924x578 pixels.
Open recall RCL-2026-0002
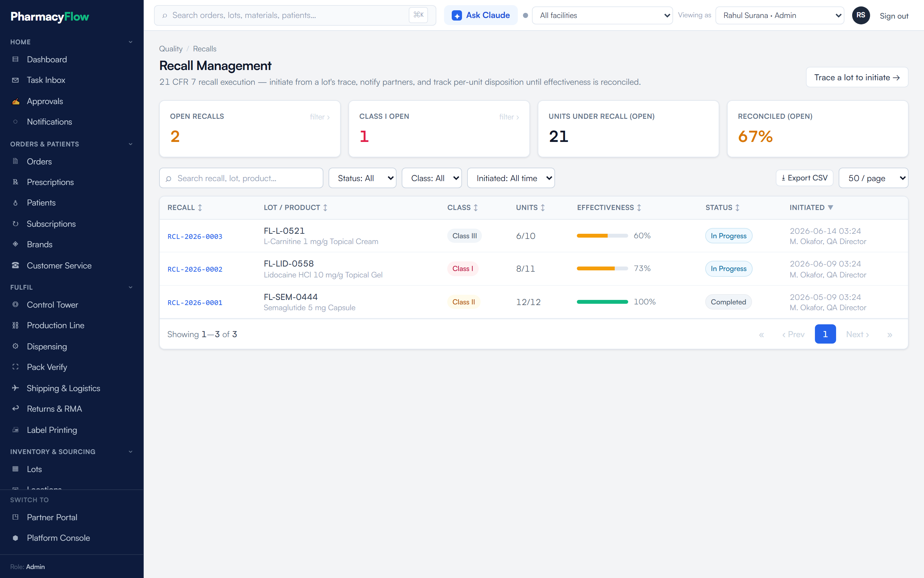195,269
